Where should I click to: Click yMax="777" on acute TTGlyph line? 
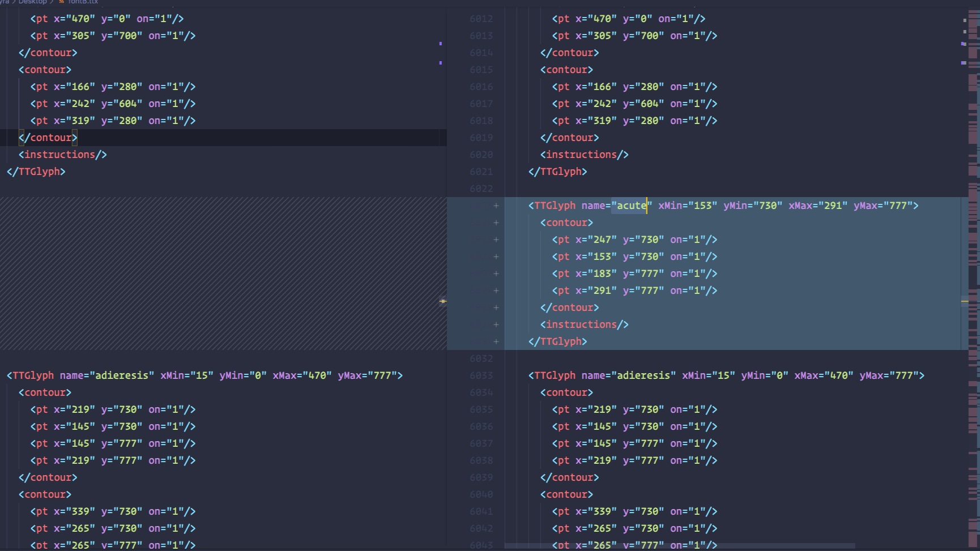[x=883, y=206]
